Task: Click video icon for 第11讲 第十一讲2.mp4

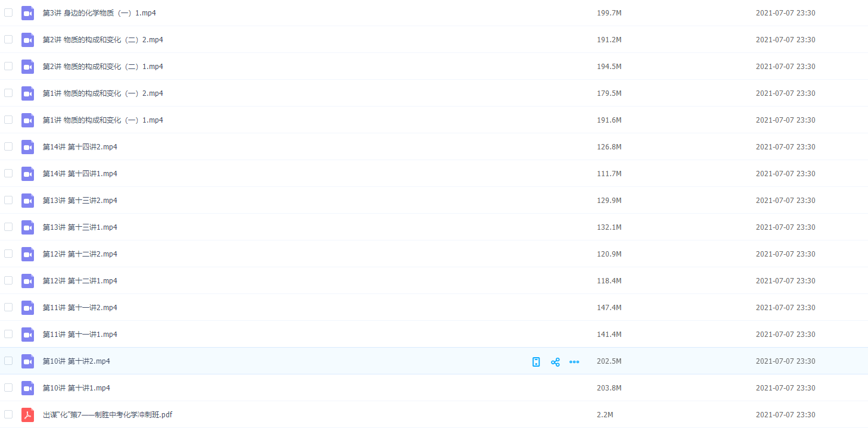Action: [x=27, y=308]
